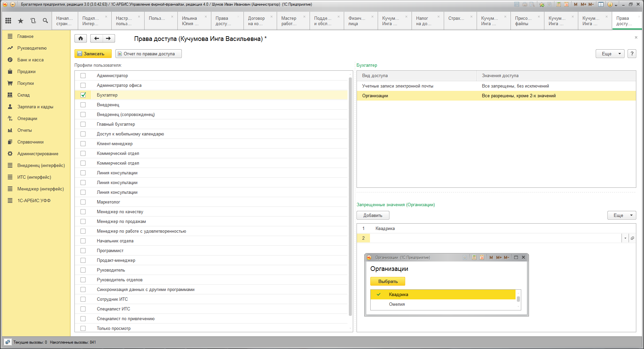Click the status bar calls icon

(8, 342)
